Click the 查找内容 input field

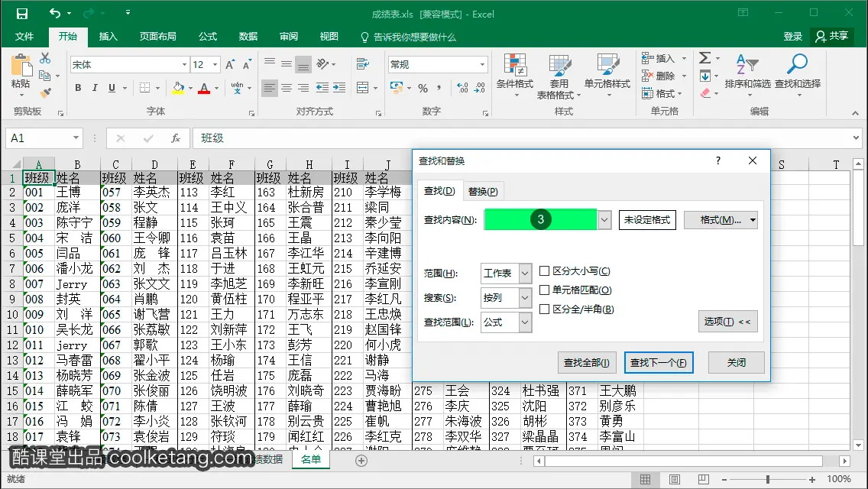pyautogui.click(x=540, y=220)
